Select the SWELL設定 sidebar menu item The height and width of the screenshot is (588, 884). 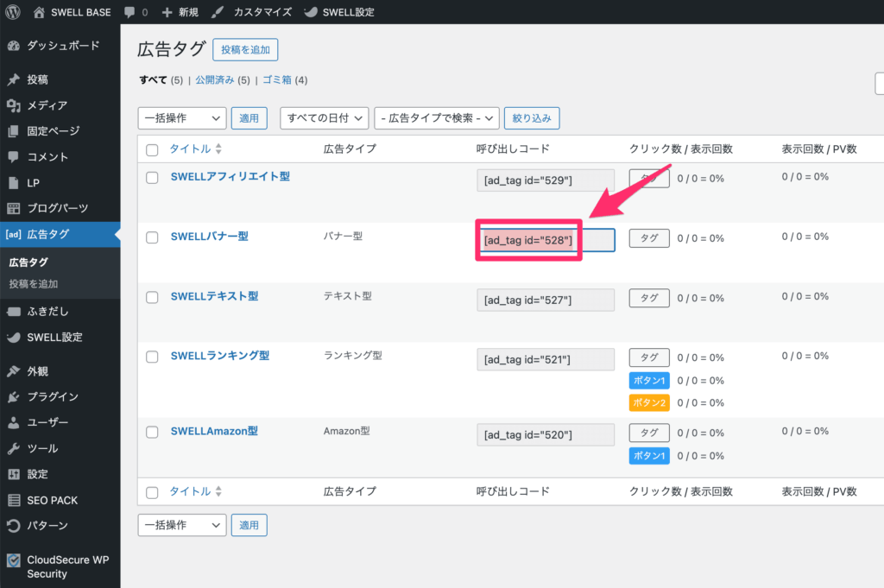(54, 337)
